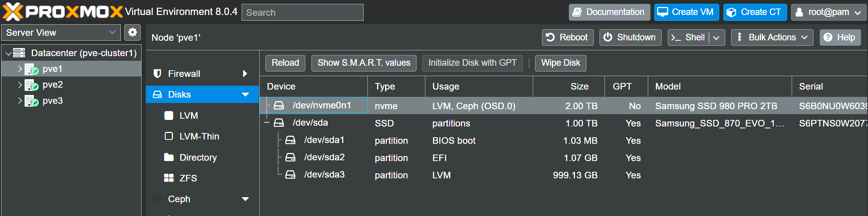The width and height of the screenshot is (868, 216).
Task: Select the LVM menu item
Action: [203, 116]
